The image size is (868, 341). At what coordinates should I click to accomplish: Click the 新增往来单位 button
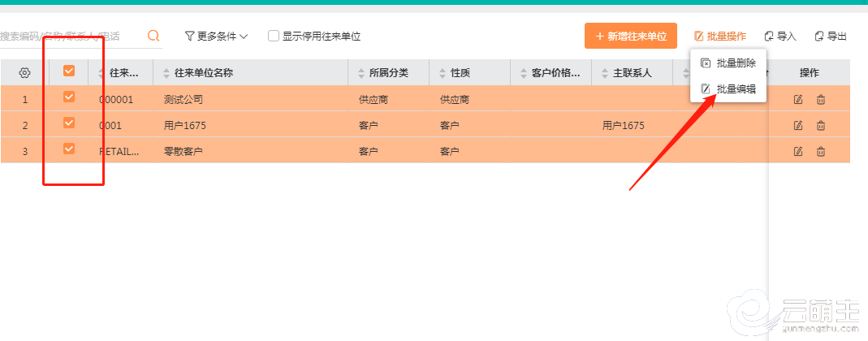631,36
